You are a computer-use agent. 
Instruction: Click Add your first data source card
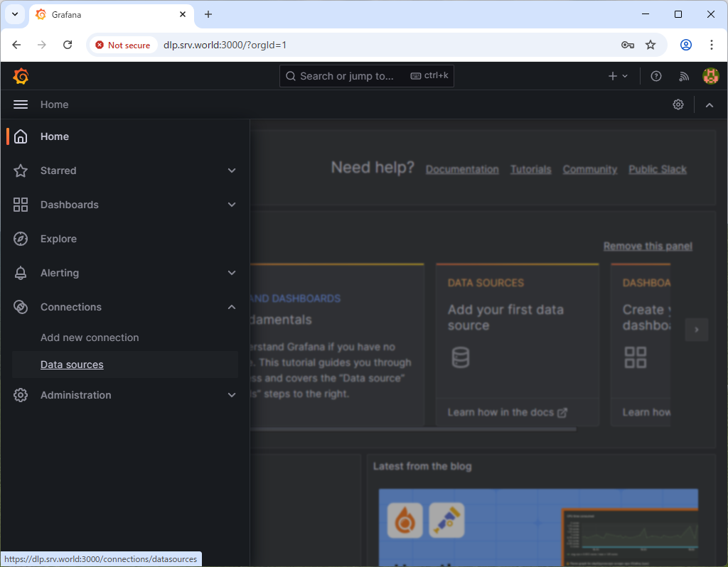(x=518, y=345)
